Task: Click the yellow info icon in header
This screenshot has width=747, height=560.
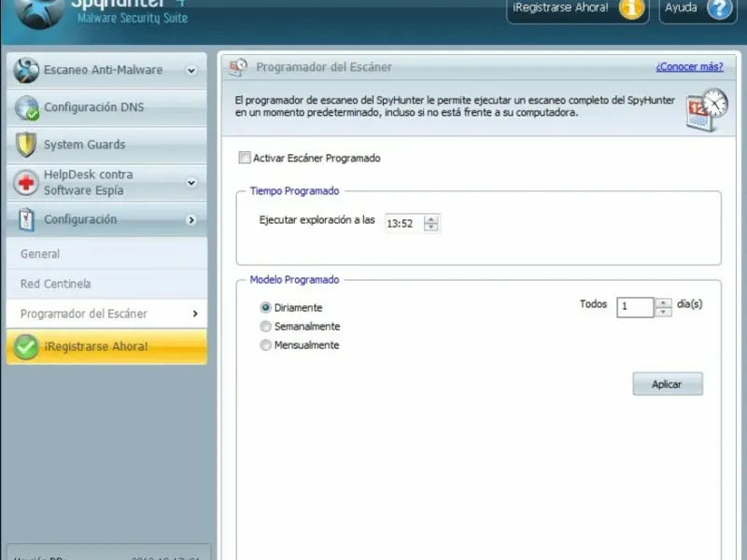Action: (x=631, y=8)
